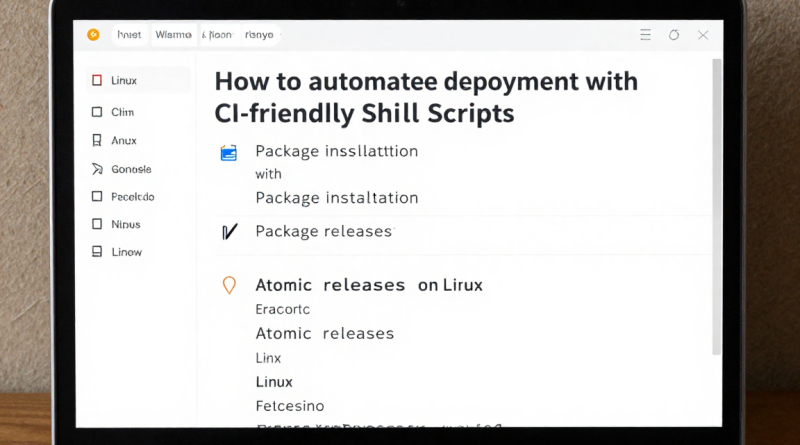Open the hamburger menu icon

[644, 35]
